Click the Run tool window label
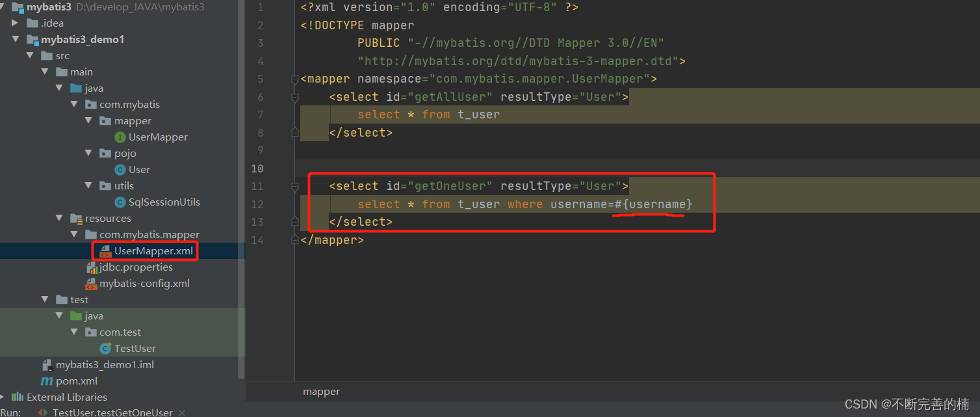Screen dimensions: 980x417 pos(10,412)
